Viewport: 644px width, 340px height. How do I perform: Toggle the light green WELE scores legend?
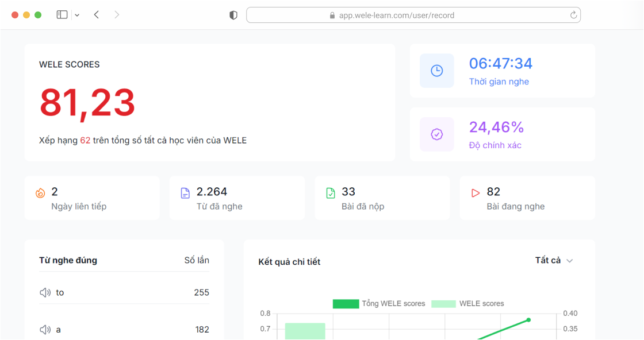443,304
